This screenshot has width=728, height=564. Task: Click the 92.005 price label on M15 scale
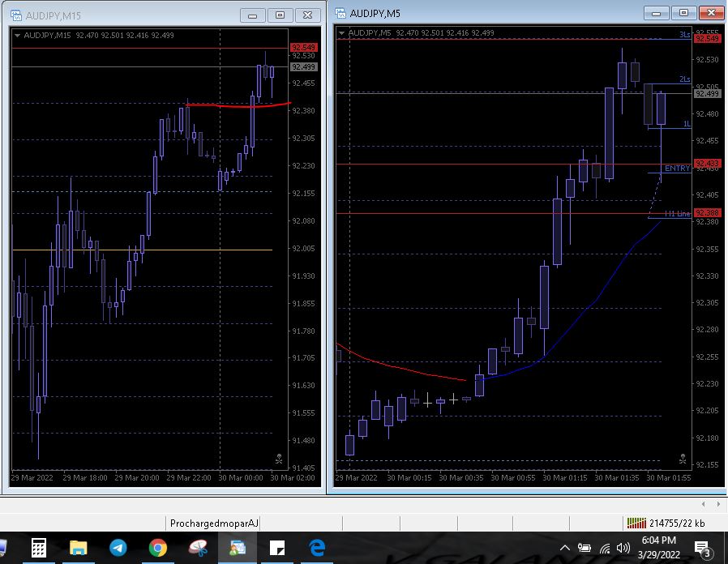pyautogui.click(x=303, y=248)
